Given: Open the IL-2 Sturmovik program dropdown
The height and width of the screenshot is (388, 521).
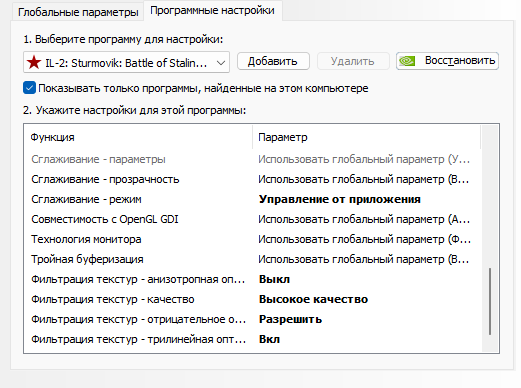Looking at the screenshot, I should point(126,62).
